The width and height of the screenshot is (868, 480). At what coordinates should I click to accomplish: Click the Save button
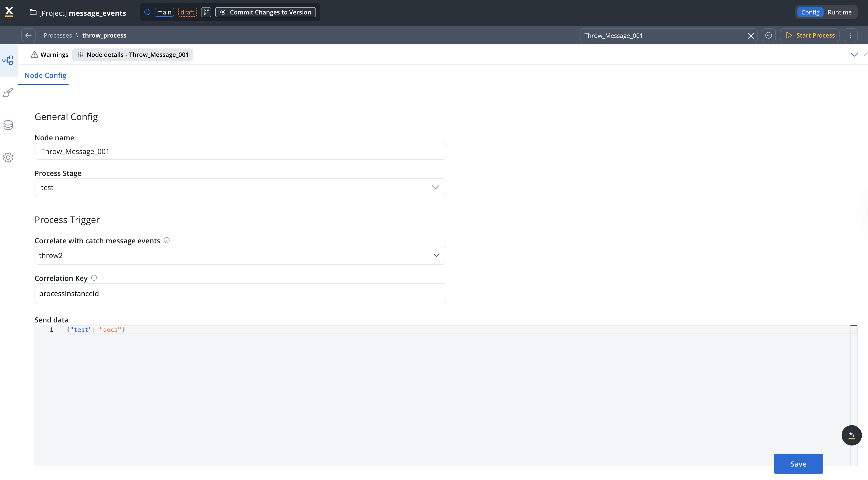pos(798,464)
